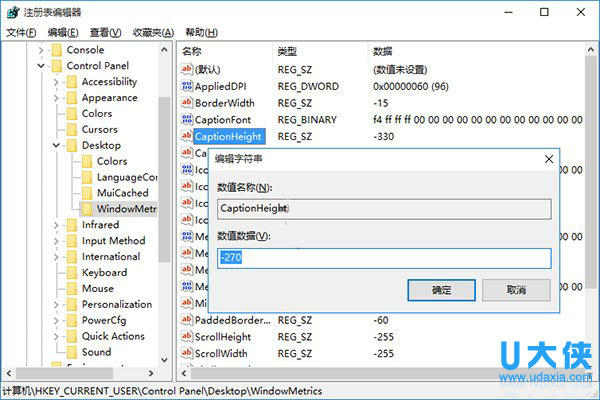
Task: Collapse the Desktop tree node
Action: click(56, 146)
